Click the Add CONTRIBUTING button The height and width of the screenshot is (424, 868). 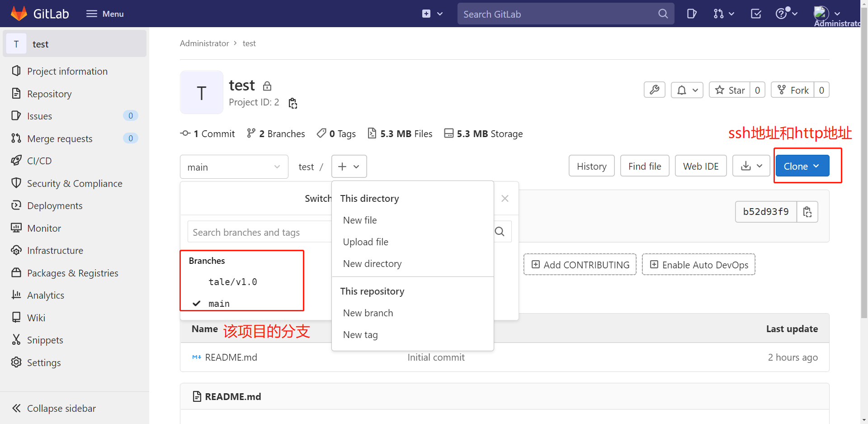coord(580,264)
